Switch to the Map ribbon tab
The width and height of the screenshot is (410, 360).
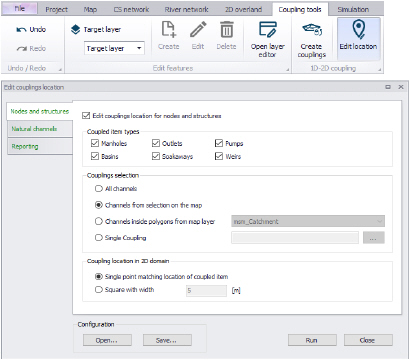(x=90, y=10)
